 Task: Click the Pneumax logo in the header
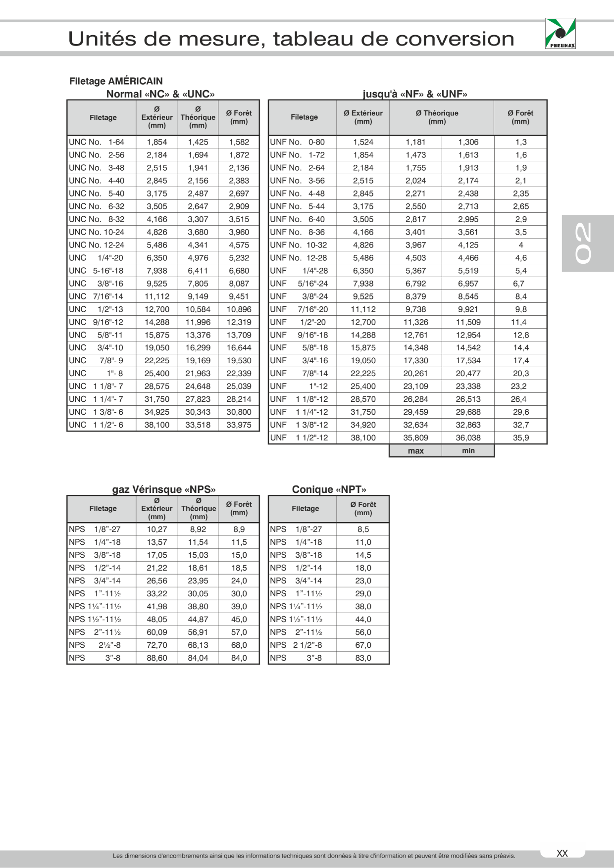(x=561, y=34)
